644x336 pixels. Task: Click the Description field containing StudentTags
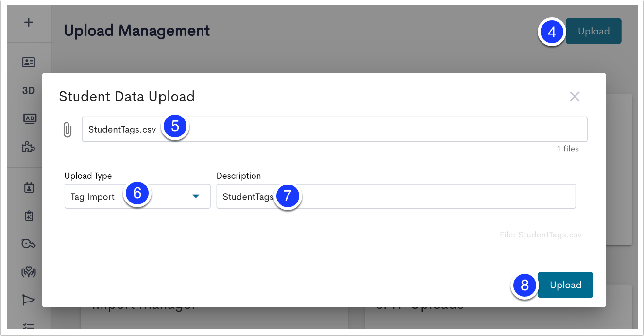396,196
